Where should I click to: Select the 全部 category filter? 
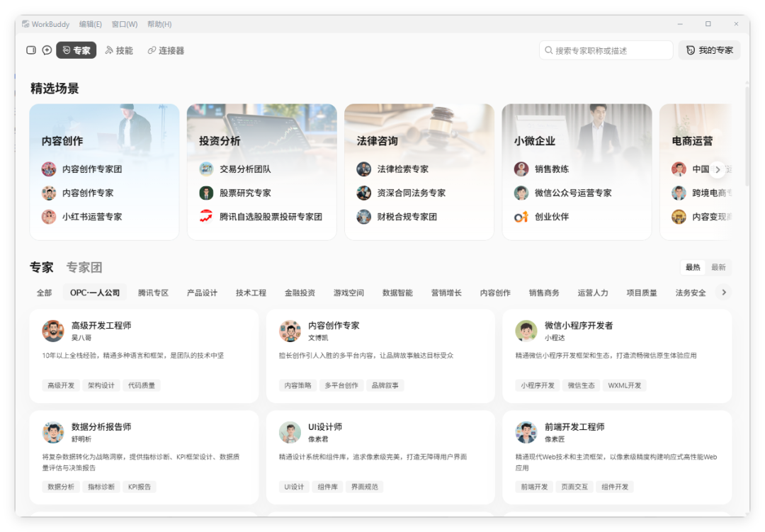(x=45, y=293)
